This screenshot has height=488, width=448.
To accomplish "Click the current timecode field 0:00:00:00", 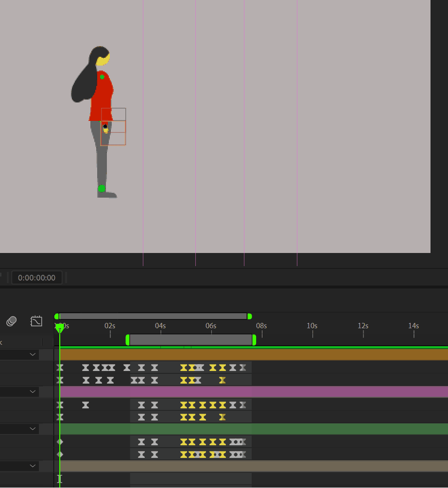I will point(37,278).
